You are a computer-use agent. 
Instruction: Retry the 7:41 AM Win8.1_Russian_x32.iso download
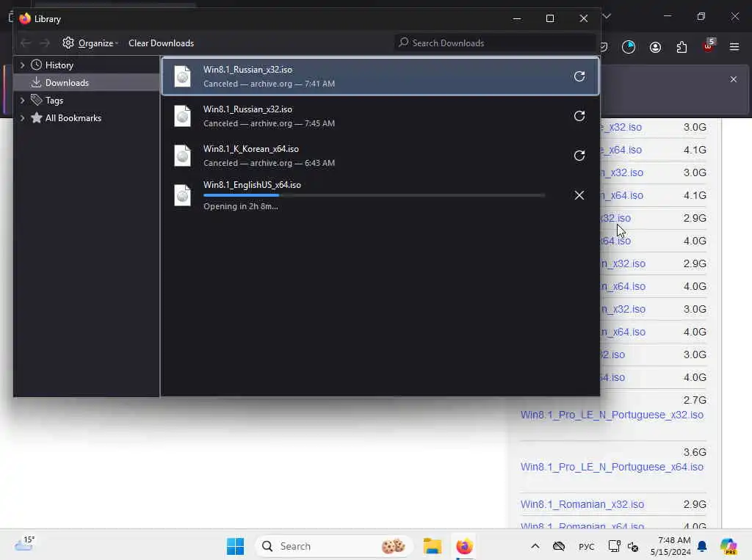point(579,76)
